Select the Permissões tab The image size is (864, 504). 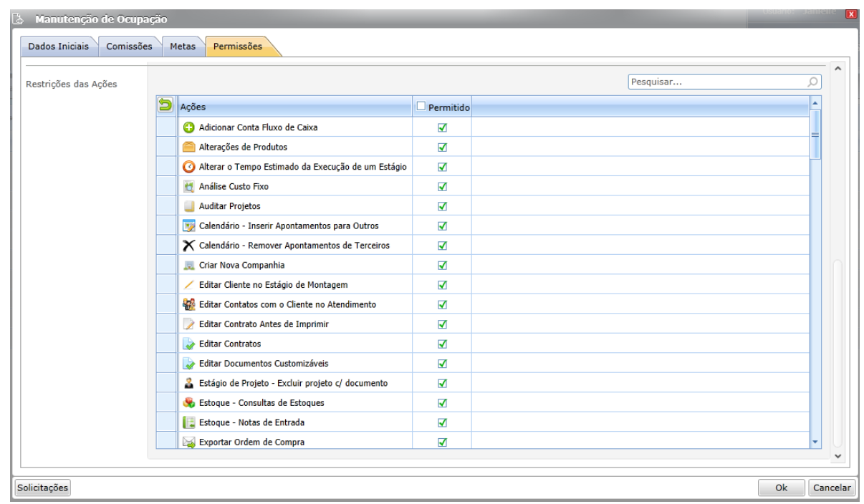point(238,47)
